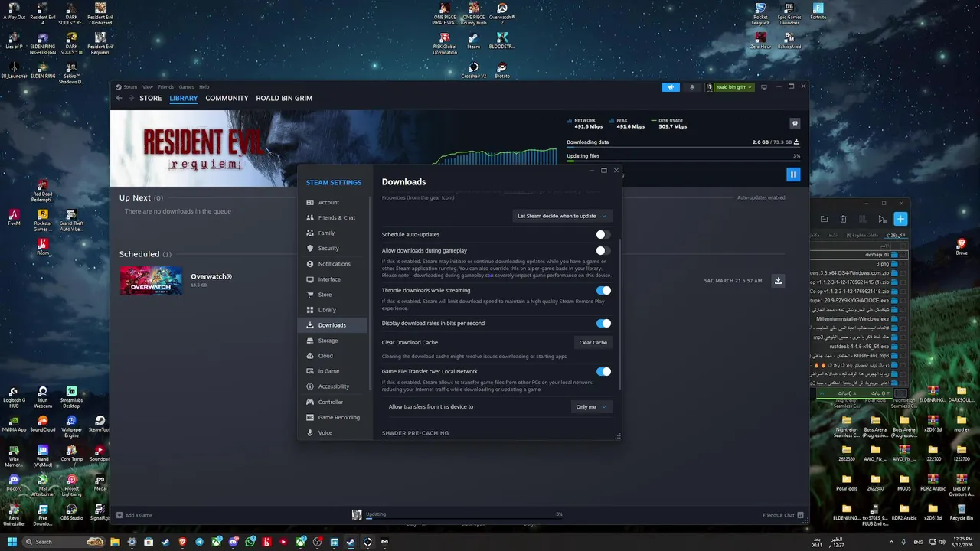The height and width of the screenshot is (551, 980).
Task: Open Steam notifications bell icon
Action: point(692,87)
